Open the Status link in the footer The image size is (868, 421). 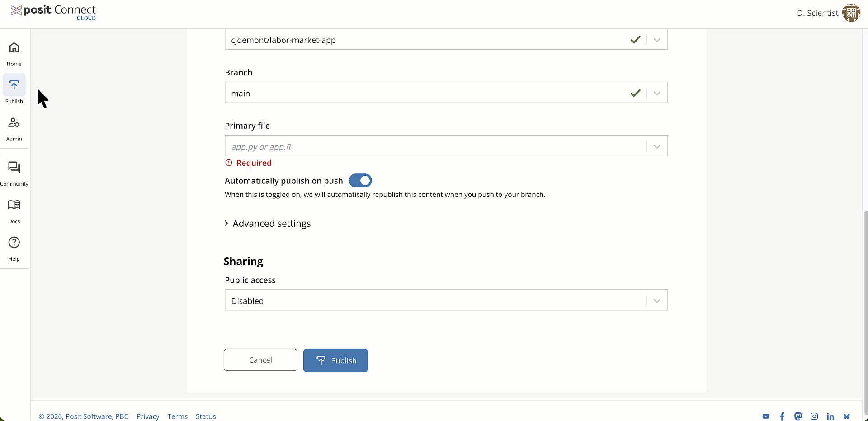click(x=206, y=416)
